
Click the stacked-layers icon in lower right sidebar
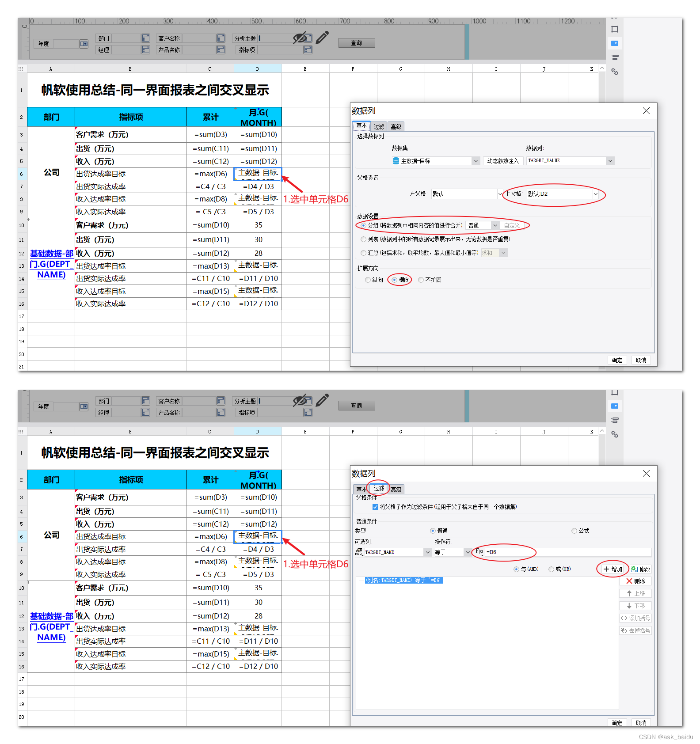tap(614, 420)
